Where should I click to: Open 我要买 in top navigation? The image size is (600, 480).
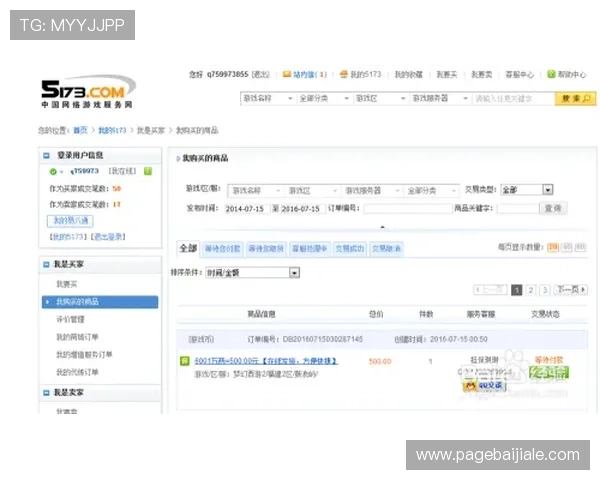point(447,74)
